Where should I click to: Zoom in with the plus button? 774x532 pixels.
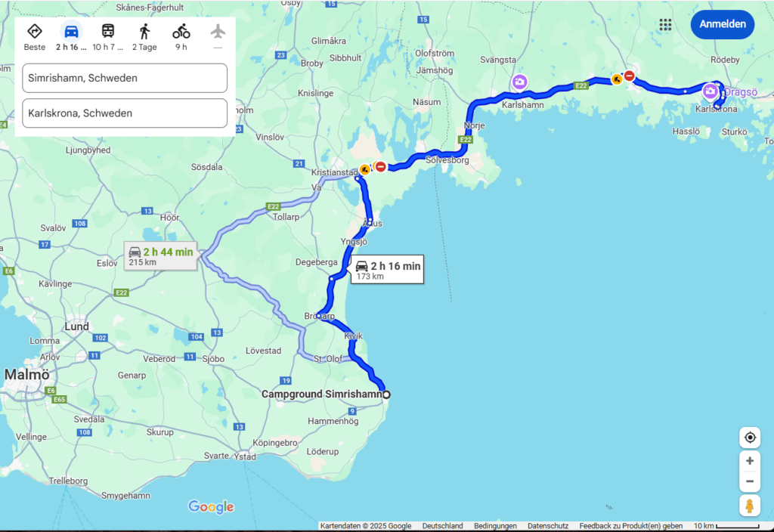tap(749, 461)
